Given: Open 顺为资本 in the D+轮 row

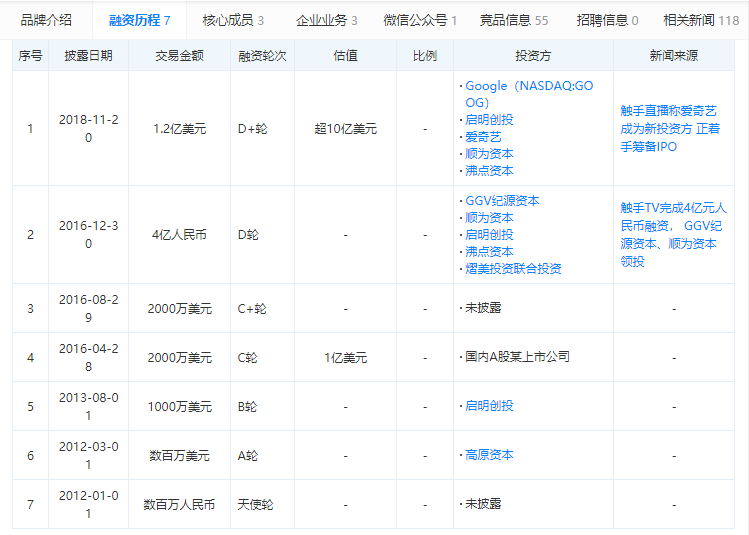Looking at the screenshot, I should 489,153.
